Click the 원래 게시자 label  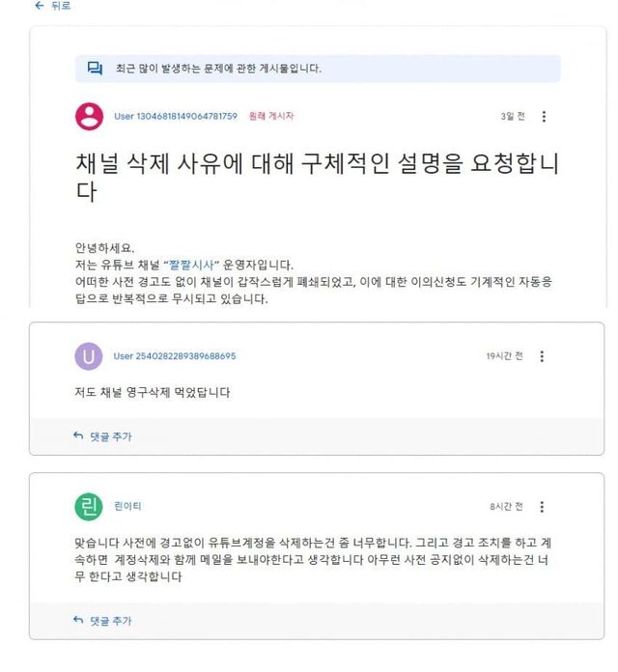[x=271, y=117]
